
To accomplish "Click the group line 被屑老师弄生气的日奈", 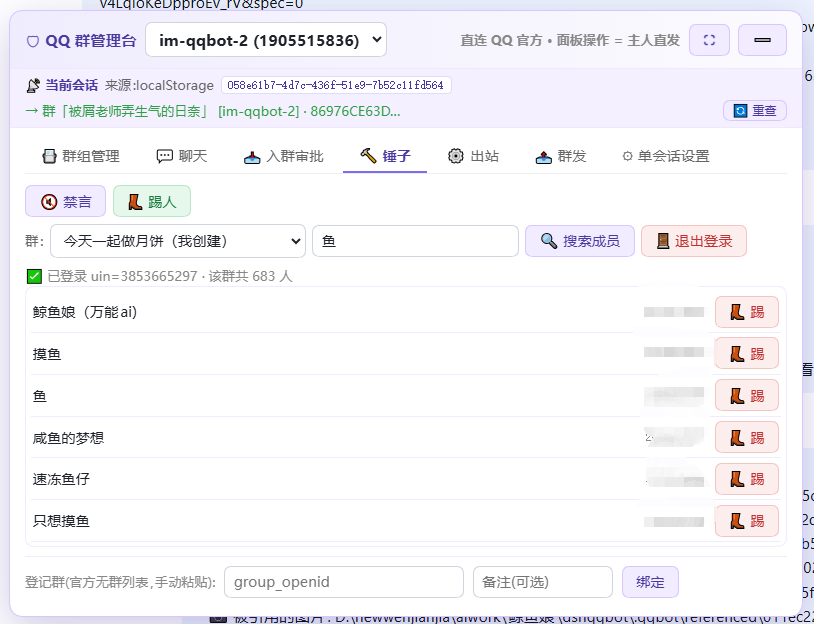I will click(x=213, y=111).
